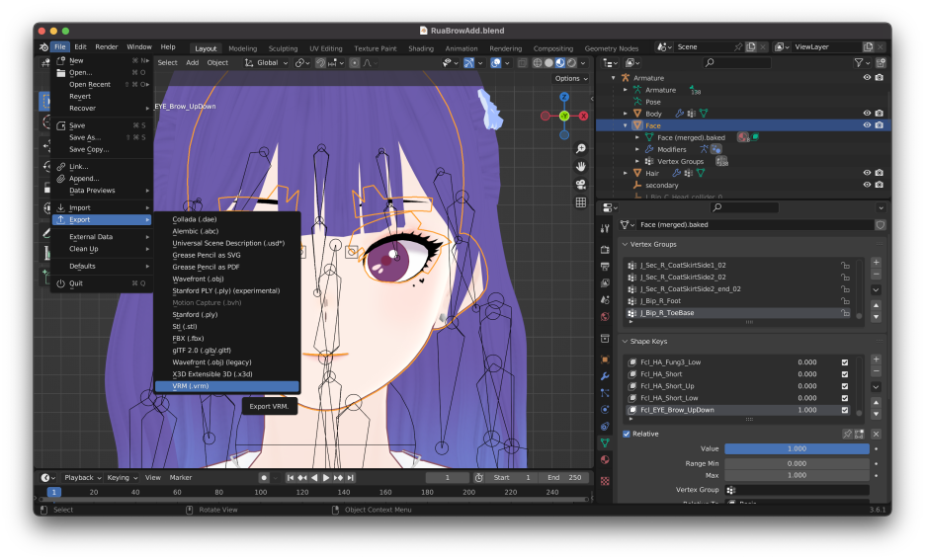This screenshot has width=925, height=560.
Task: Choose VRM (.vrm) export option
Action: 227,386
